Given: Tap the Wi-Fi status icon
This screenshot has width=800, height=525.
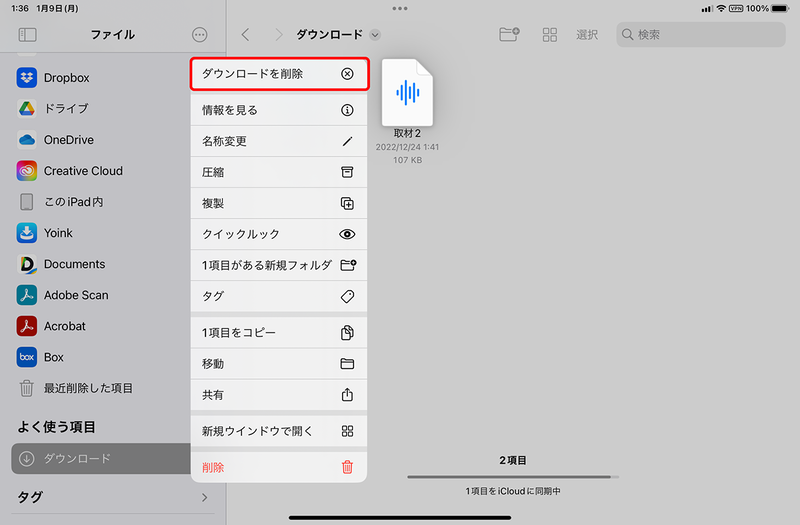Looking at the screenshot, I should (721, 9).
